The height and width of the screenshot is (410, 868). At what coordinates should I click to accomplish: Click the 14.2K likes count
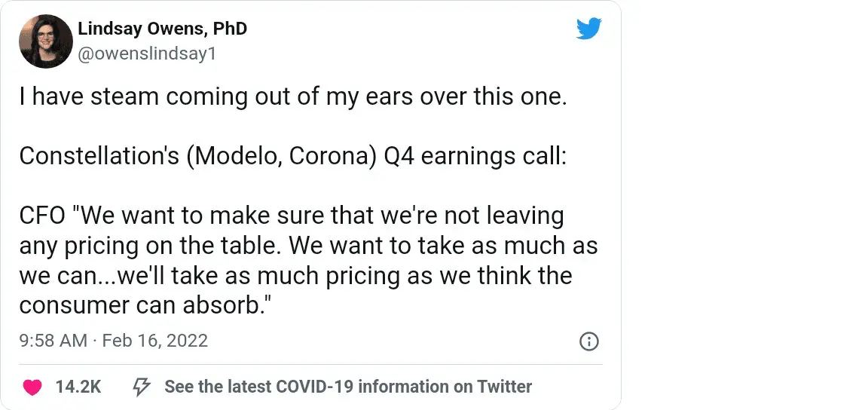coord(78,387)
